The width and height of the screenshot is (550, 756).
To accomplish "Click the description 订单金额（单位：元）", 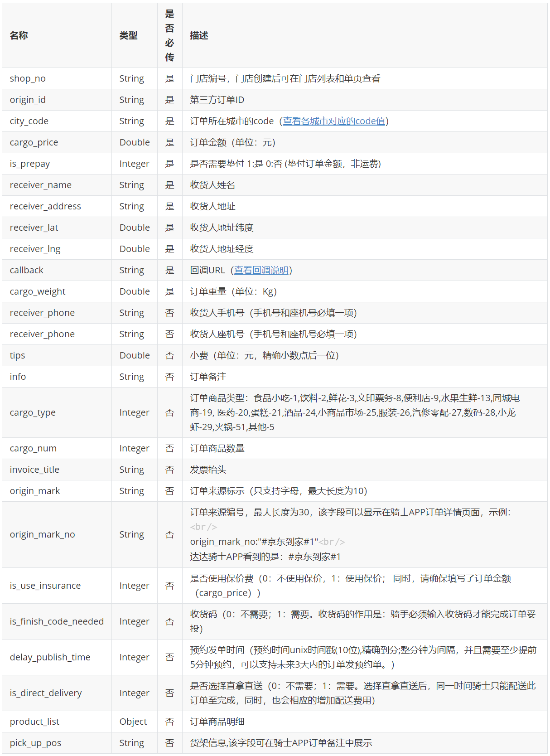I will 233,142.
